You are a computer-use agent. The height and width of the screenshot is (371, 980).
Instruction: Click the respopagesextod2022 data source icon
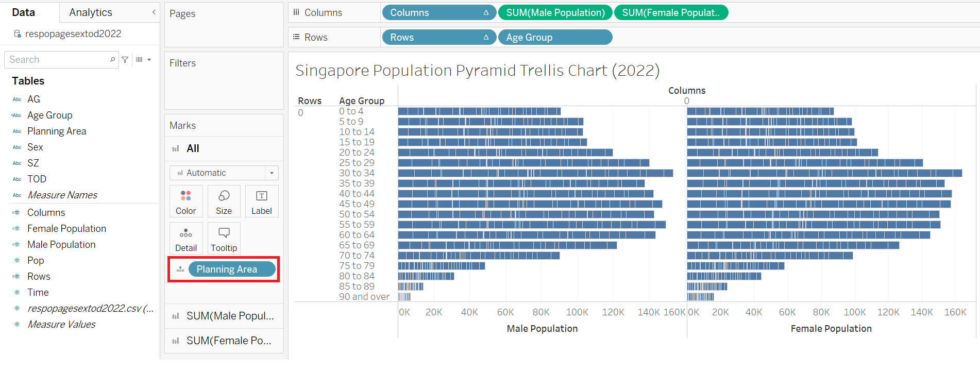(x=18, y=34)
